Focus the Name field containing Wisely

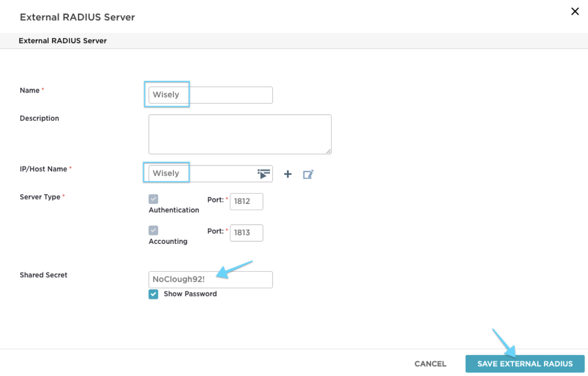click(x=211, y=95)
